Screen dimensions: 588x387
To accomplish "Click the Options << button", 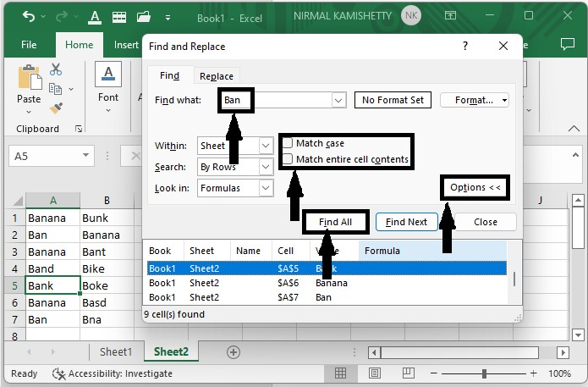I will coord(475,187).
